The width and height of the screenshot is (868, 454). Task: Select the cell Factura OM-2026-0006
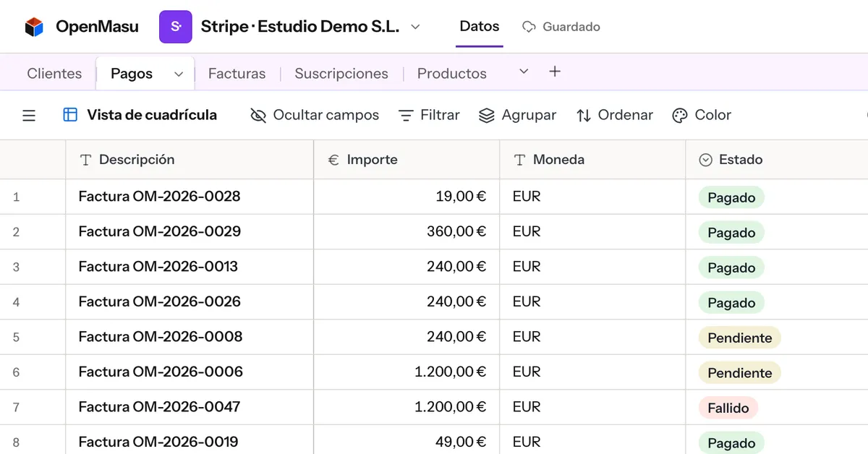click(190, 372)
